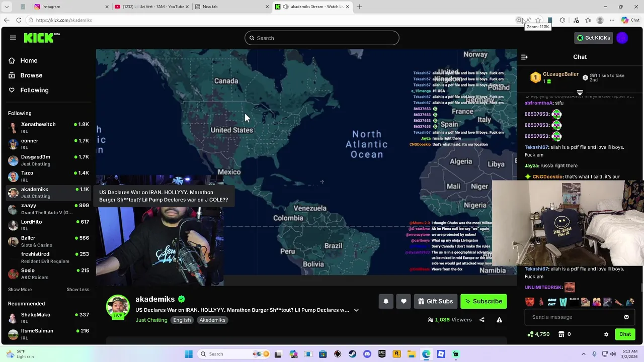Open channel points 4,750 balance

pos(538,334)
